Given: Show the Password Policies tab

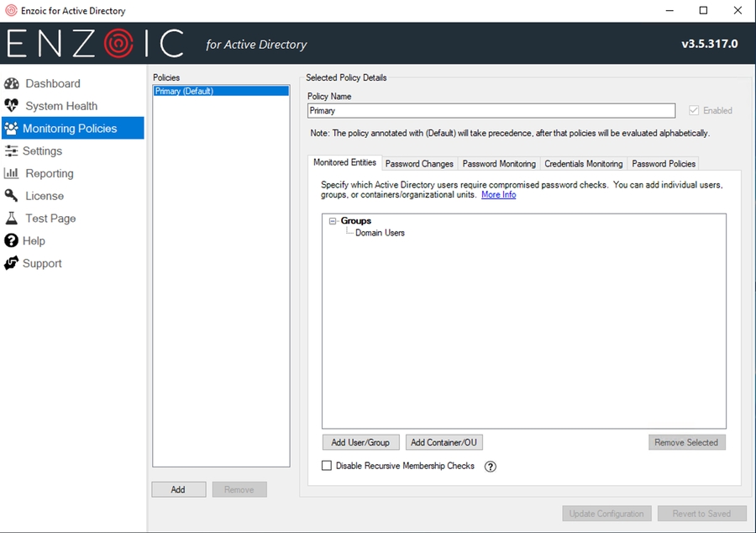Looking at the screenshot, I should coord(664,164).
